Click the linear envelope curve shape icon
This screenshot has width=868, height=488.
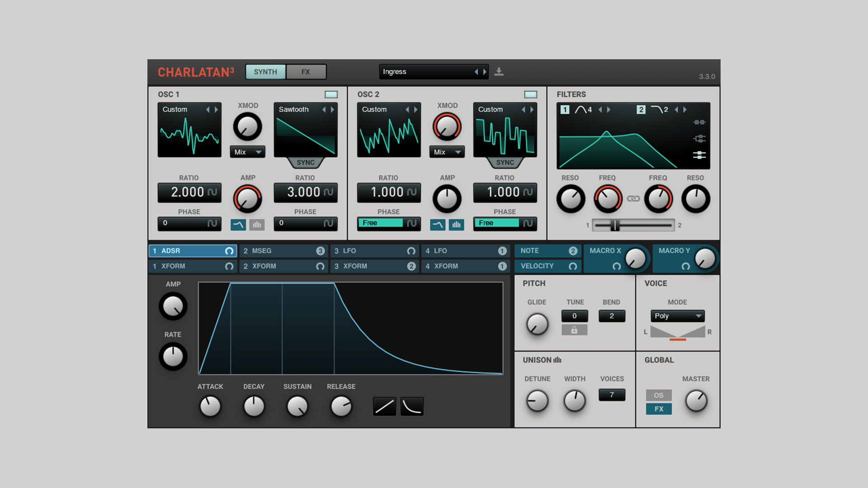pyautogui.click(x=384, y=406)
